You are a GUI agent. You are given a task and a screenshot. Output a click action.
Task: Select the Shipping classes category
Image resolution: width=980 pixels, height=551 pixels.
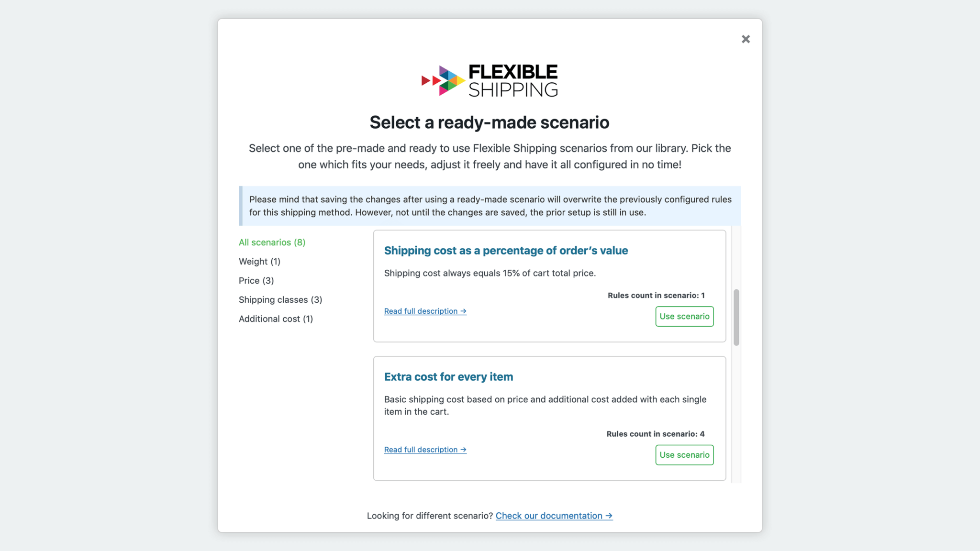point(280,299)
